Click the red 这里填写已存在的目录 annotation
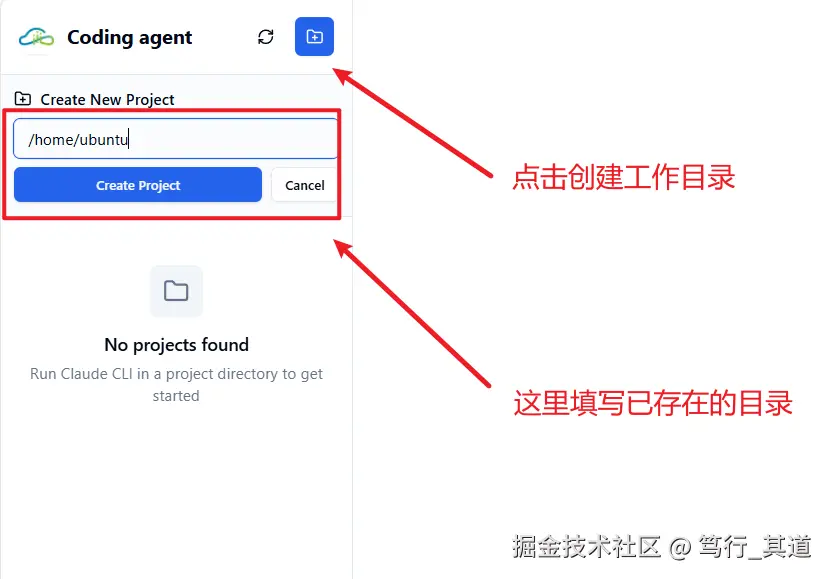 pyautogui.click(x=653, y=403)
